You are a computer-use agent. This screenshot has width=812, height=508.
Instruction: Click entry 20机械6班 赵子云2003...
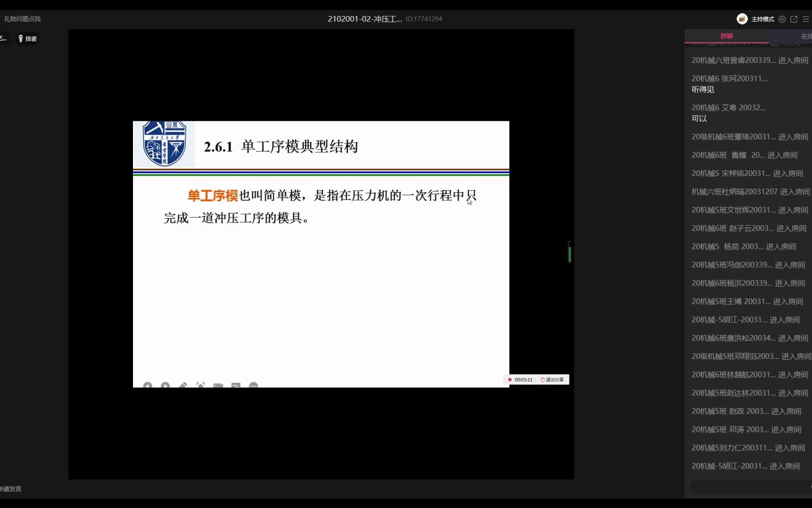tap(749, 229)
